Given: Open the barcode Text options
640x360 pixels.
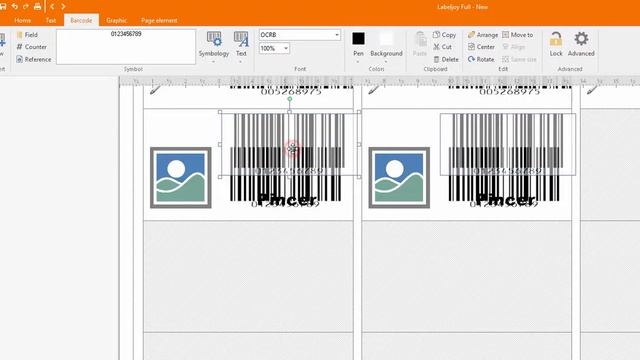Looking at the screenshot, I should (241, 46).
